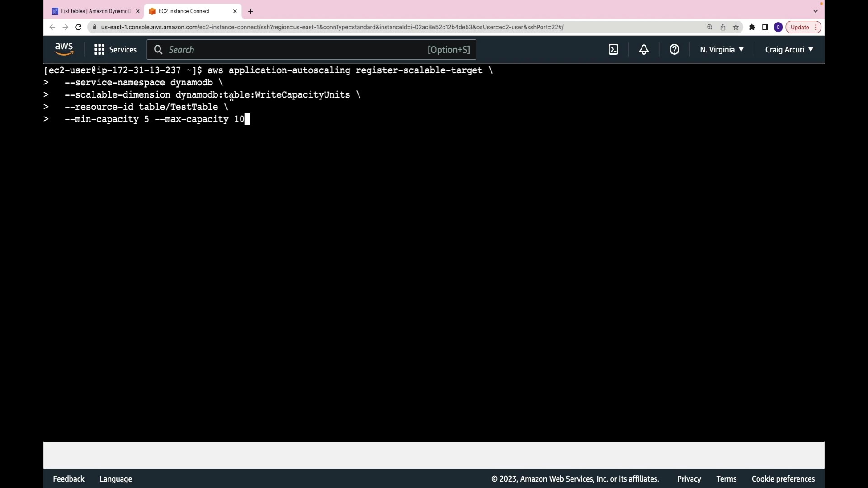The width and height of the screenshot is (868, 488).
Task: Open the Feedback link in the footer
Action: point(69,479)
